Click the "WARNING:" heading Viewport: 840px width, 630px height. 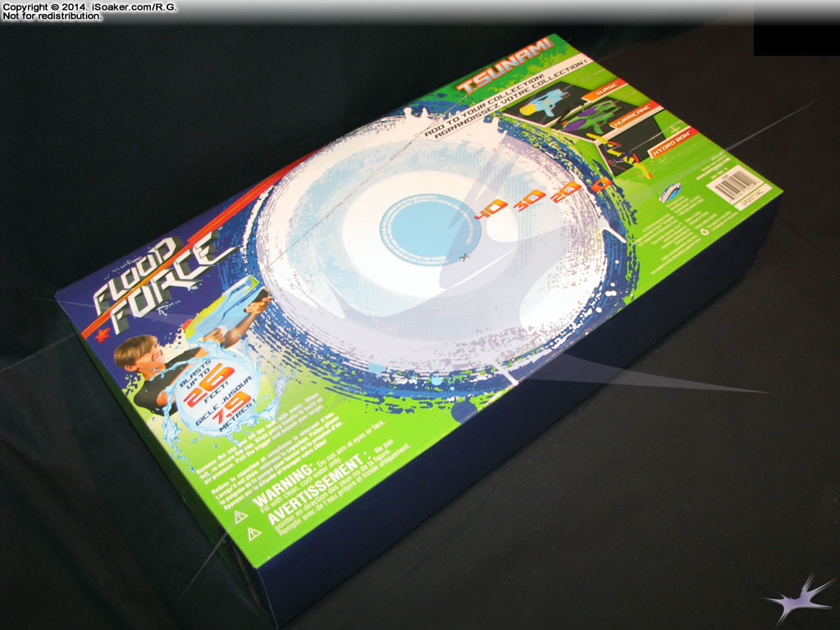pos(283,486)
